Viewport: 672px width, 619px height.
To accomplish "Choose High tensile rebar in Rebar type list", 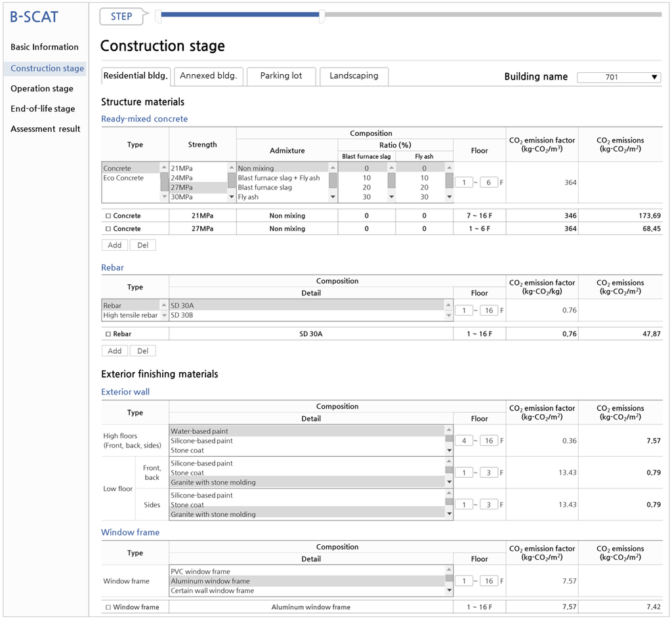I will pos(130,315).
